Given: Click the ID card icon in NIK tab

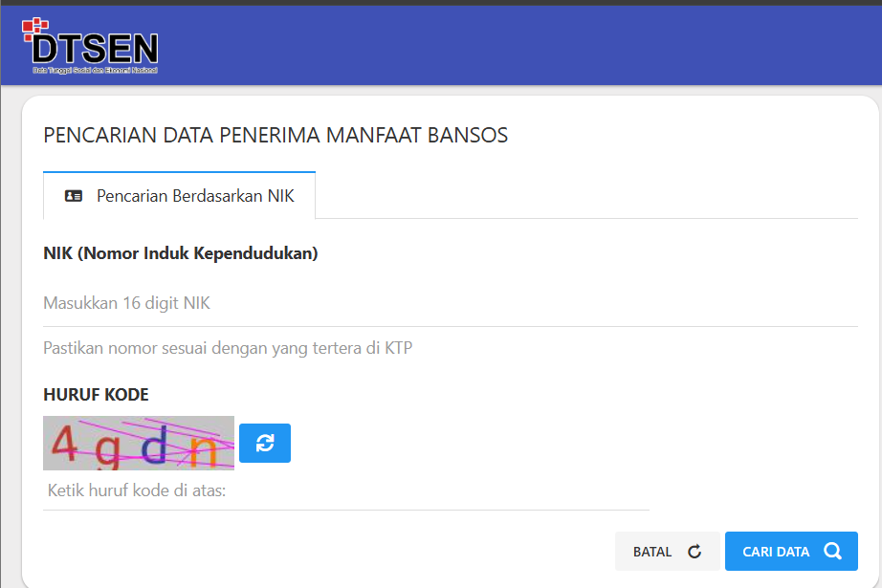Looking at the screenshot, I should coord(73,196).
